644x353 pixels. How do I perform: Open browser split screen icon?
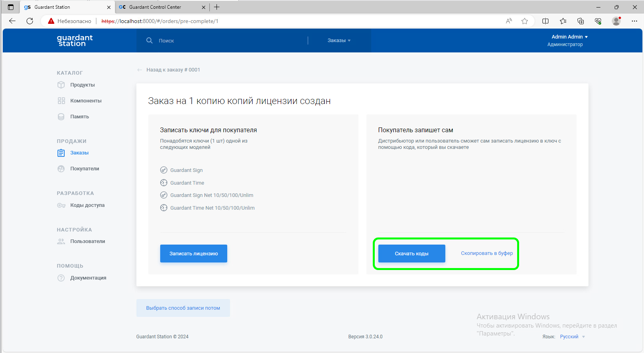tap(546, 21)
